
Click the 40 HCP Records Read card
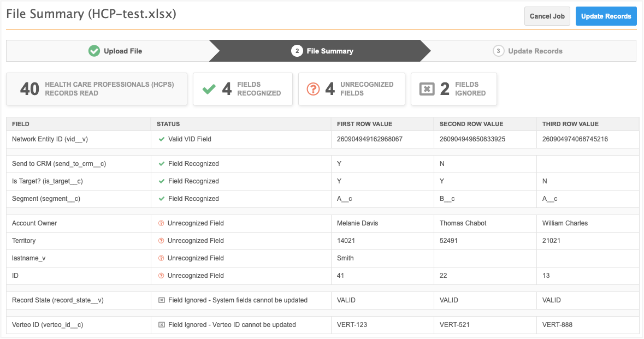click(97, 89)
